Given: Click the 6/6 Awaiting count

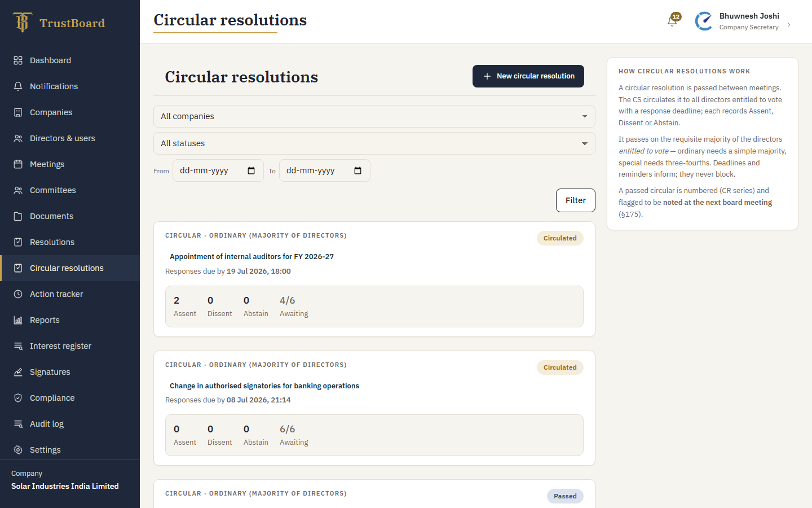Looking at the screenshot, I should (288, 429).
